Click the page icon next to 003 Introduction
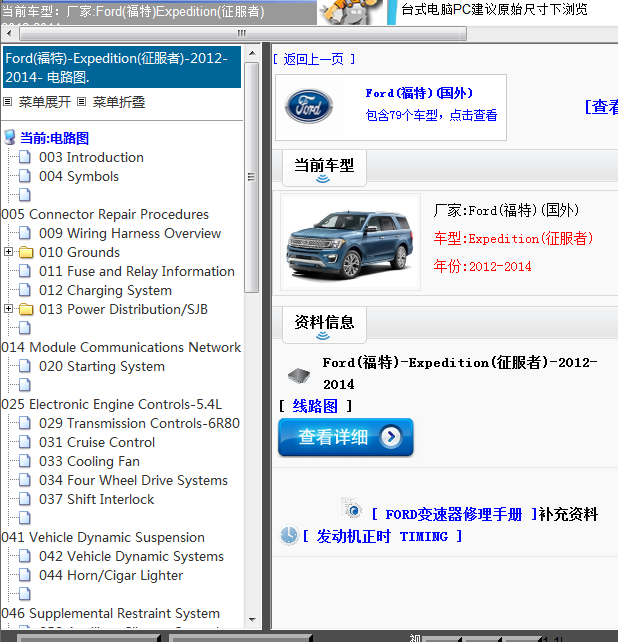Viewport: 618px width, 642px height. (x=25, y=157)
